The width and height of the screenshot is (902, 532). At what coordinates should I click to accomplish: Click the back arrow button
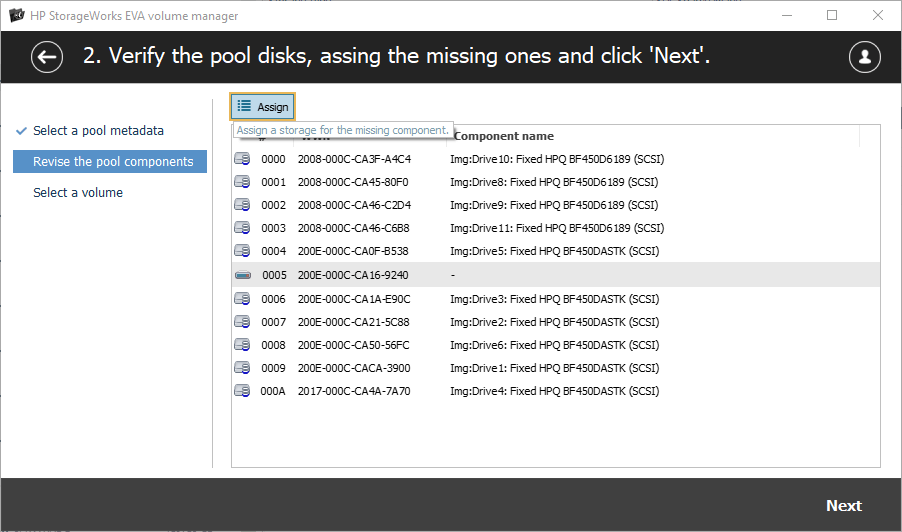pyautogui.click(x=47, y=57)
